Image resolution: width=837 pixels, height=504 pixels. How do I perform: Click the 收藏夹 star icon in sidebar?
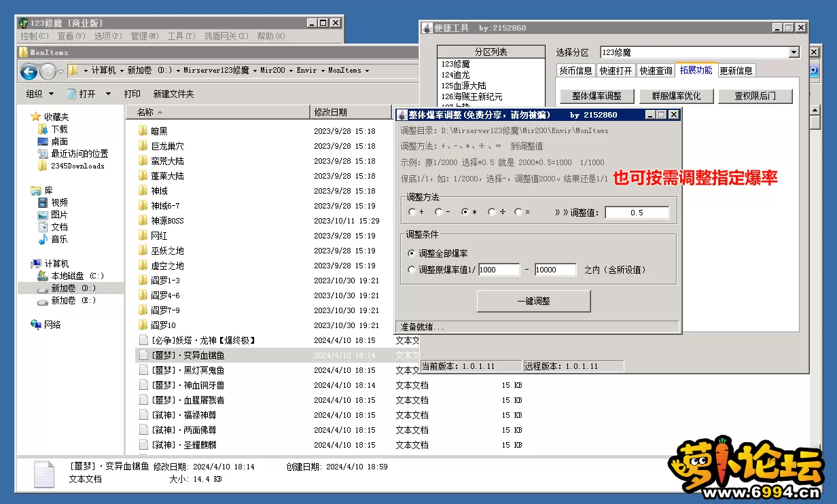pyautogui.click(x=36, y=117)
